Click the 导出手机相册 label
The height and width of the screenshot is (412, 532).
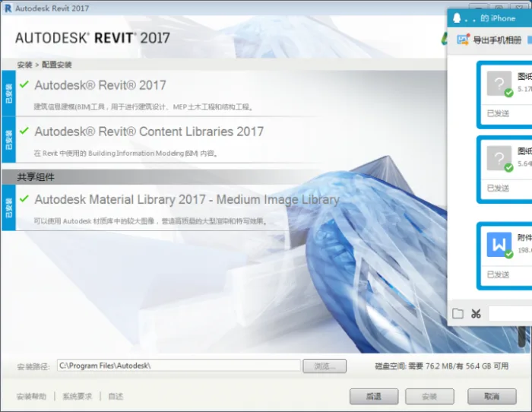coord(497,40)
